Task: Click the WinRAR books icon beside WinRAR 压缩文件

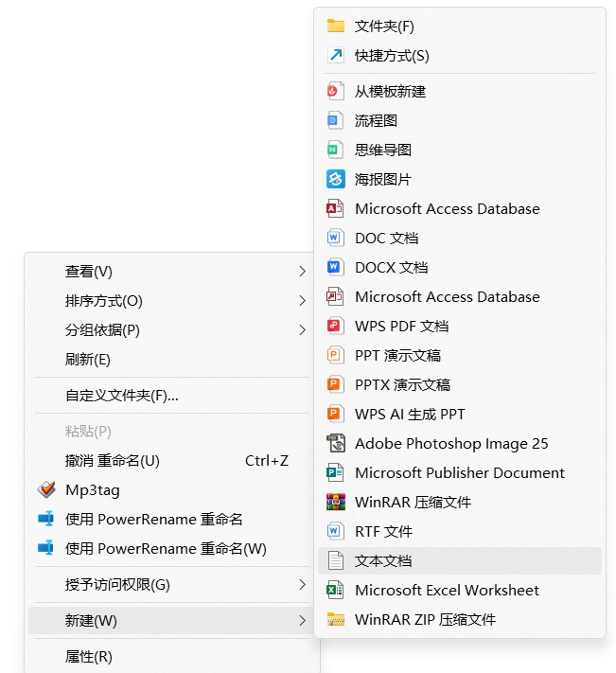Action: [336, 502]
